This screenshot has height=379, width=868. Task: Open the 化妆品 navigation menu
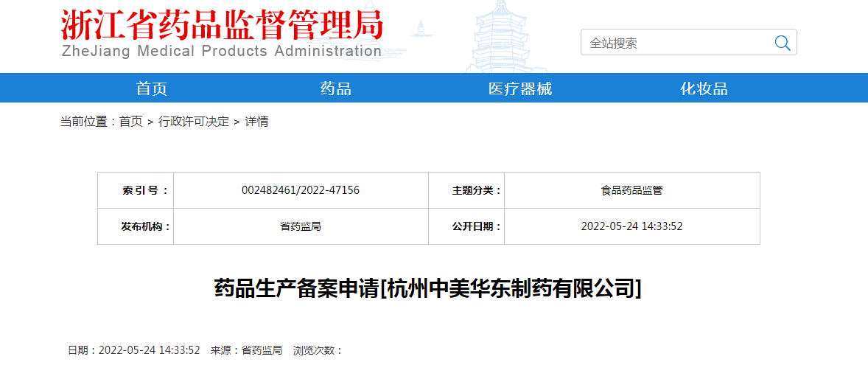[704, 88]
